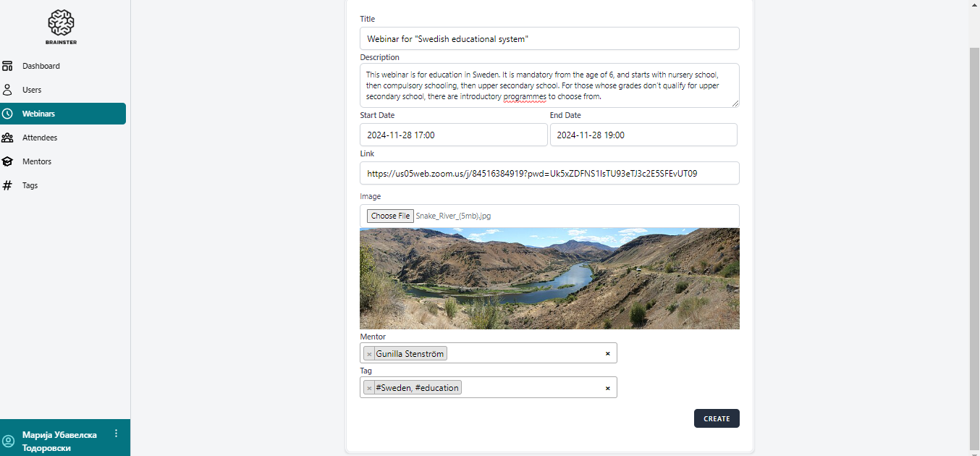Click the Brainster logo icon
Screen dimensions: 980x456
click(62, 24)
